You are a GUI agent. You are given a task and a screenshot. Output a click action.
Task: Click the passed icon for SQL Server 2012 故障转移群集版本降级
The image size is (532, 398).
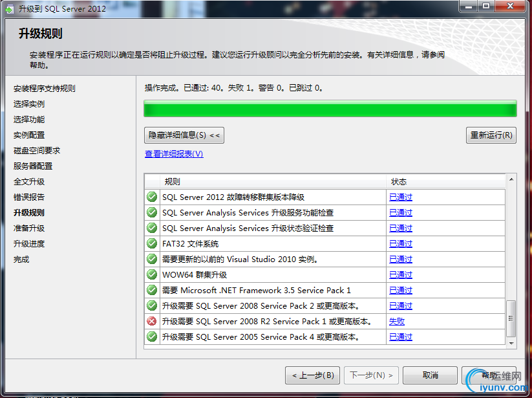pyautogui.click(x=152, y=197)
